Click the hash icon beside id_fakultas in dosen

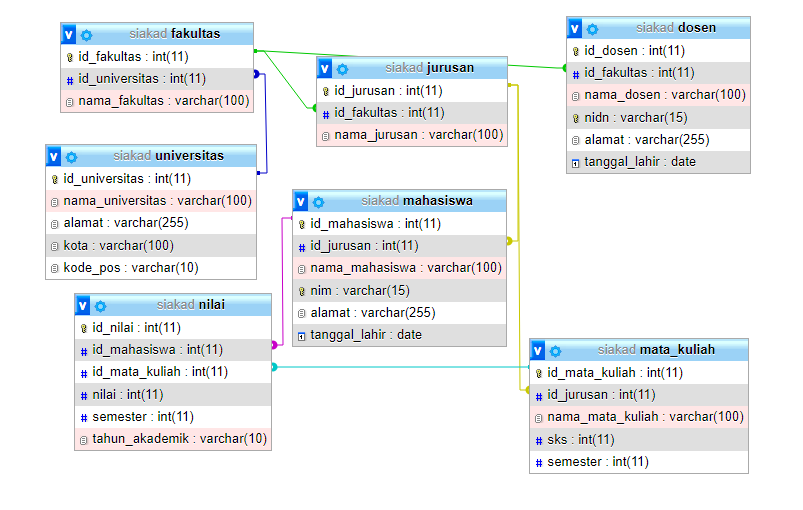[576, 75]
